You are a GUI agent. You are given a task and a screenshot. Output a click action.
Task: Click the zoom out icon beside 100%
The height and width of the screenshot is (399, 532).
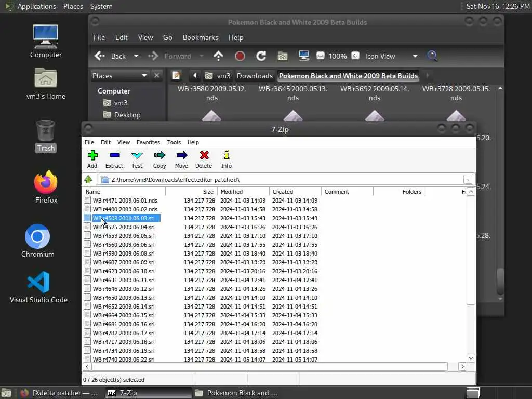[320, 56]
